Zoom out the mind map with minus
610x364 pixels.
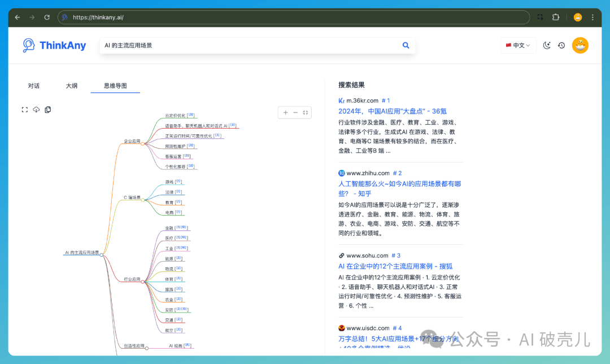pos(295,112)
